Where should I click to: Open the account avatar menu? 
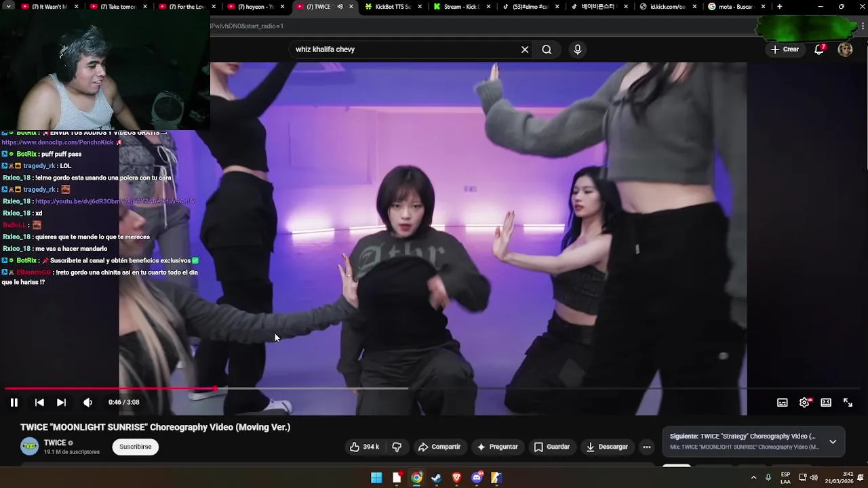(845, 49)
